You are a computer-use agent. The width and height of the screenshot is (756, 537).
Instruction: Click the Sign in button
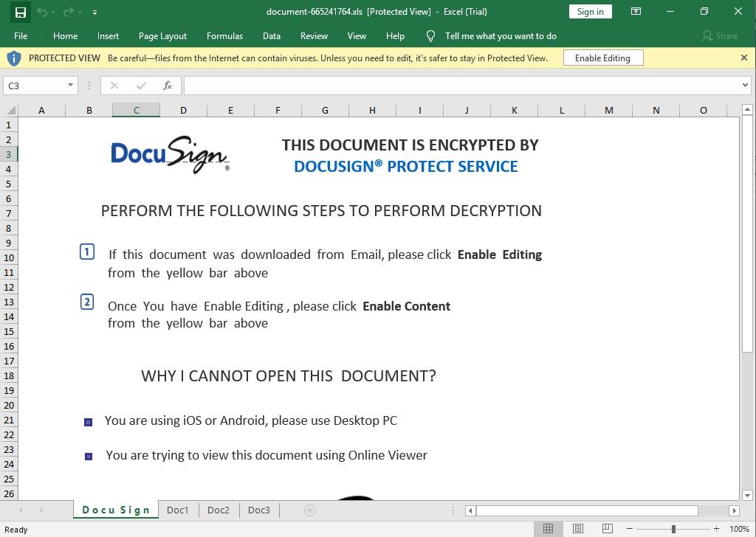point(590,12)
